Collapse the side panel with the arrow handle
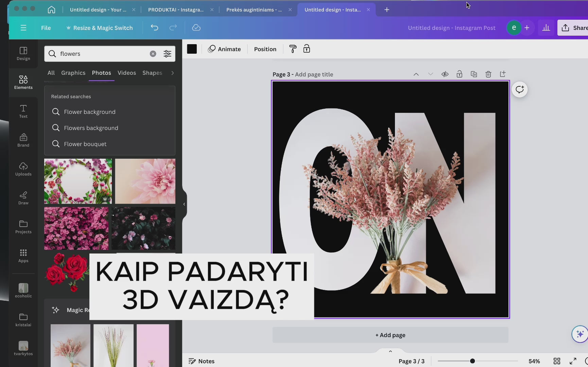Image resolution: width=588 pixels, height=367 pixels. pos(184,204)
